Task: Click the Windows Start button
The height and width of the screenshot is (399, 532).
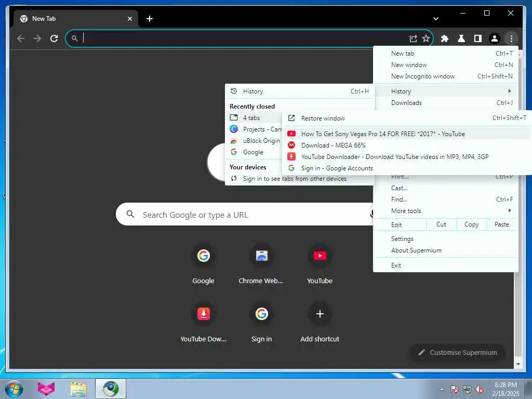Action: (x=14, y=389)
